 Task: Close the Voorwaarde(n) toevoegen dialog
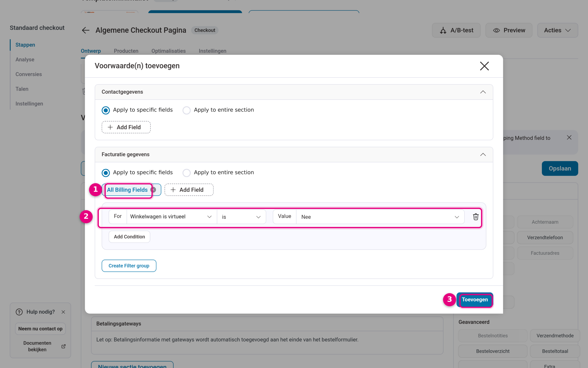tap(484, 66)
